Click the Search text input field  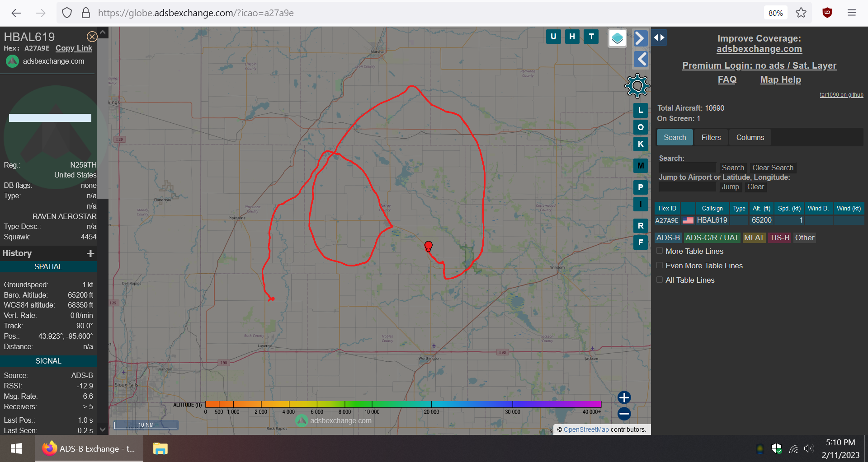(687, 168)
